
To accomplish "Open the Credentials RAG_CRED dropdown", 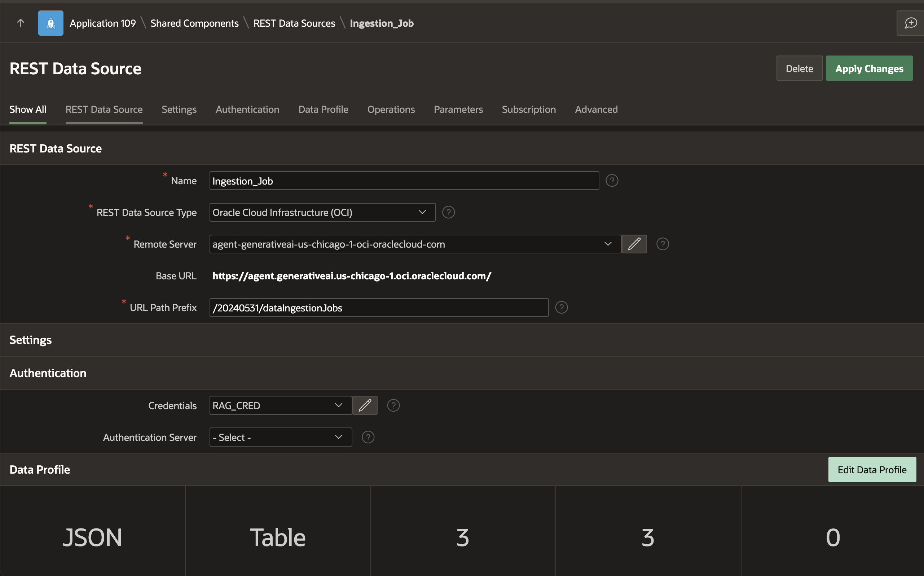I will click(x=280, y=406).
